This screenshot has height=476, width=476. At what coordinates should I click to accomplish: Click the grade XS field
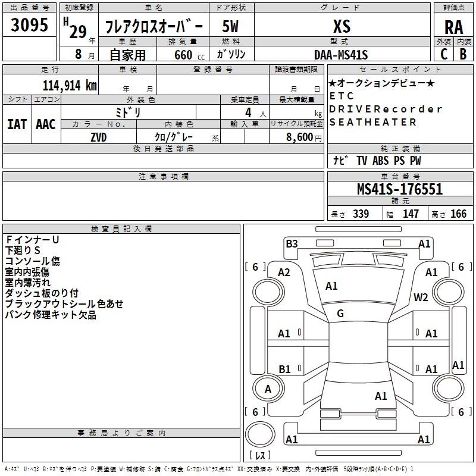tap(342, 27)
